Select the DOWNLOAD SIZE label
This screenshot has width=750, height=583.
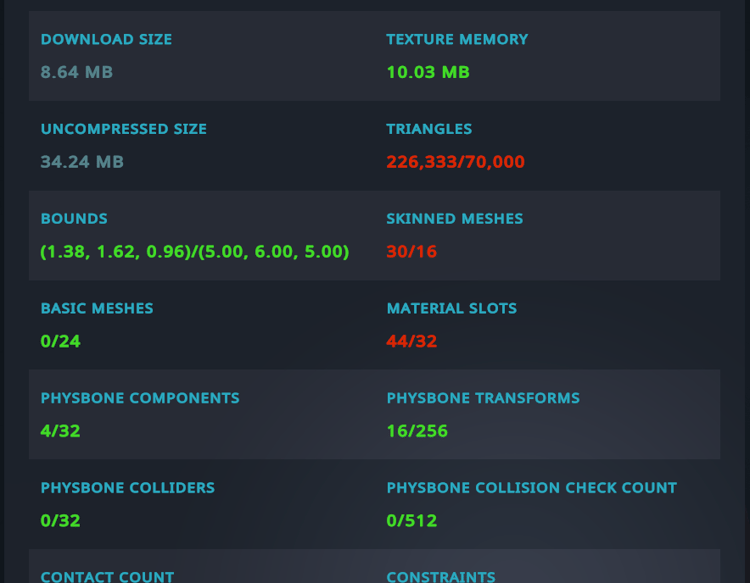tap(106, 39)
